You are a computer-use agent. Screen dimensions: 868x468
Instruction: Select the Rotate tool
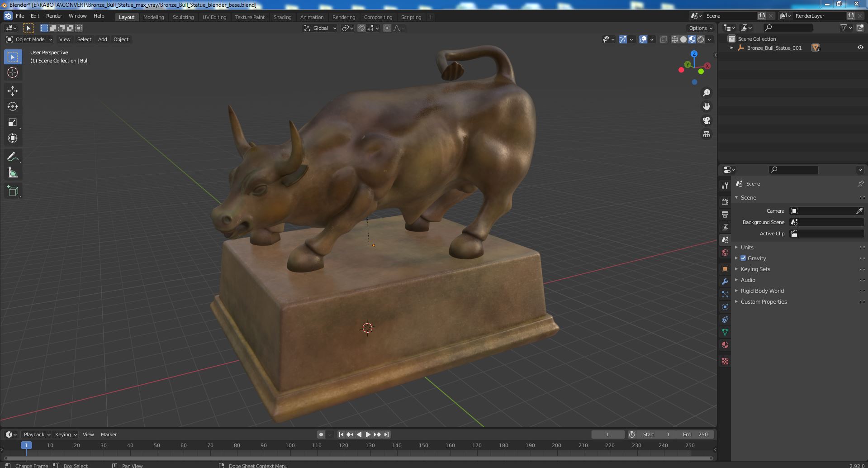[x=13, y=106]
